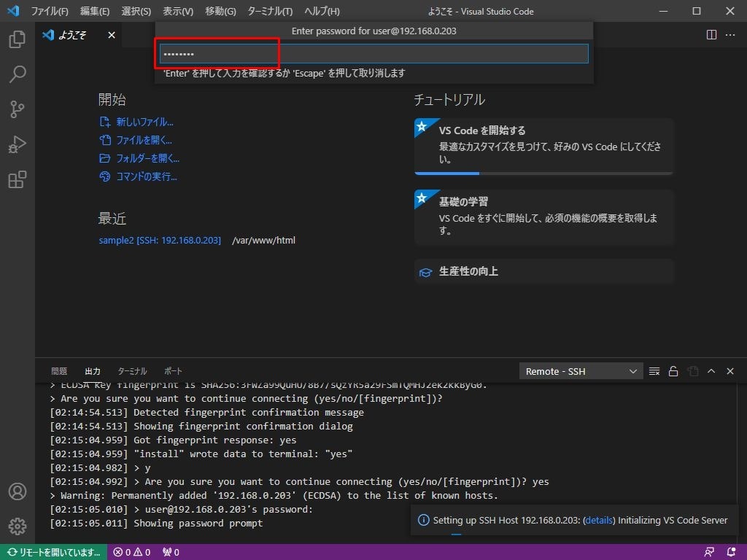Open the log output file icon
The width and height of the screenshot is (747, 560).
tap(693, 371)
